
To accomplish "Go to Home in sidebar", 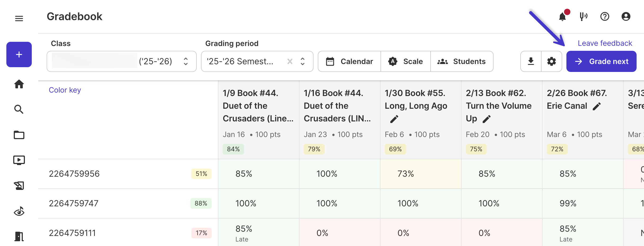I will point(19,84).
